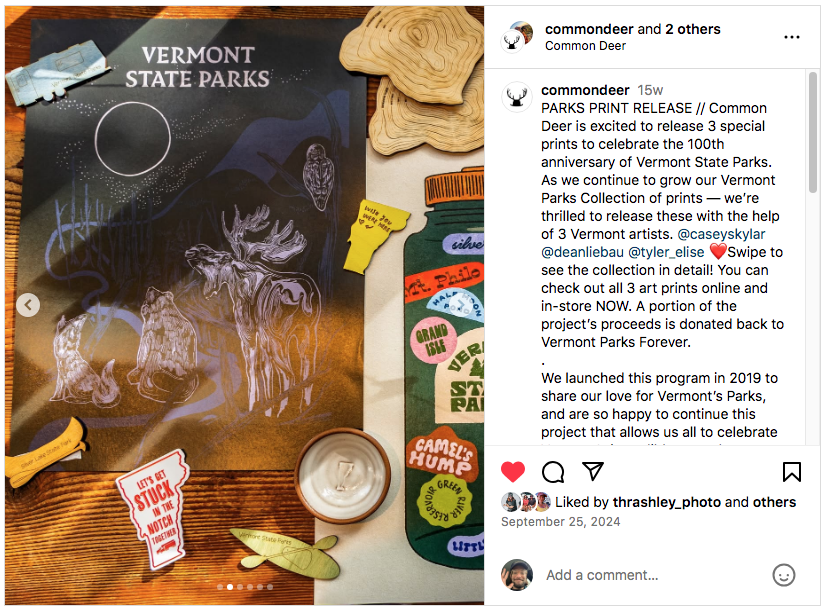The width and height of the screenshot is (826, 611).
Task: Click the caption scrollbar thumb
Action: click(813, 133)
